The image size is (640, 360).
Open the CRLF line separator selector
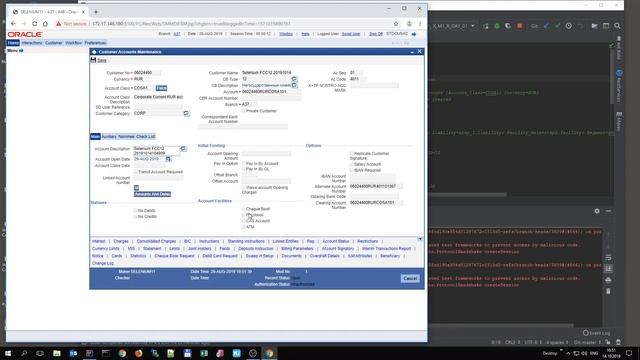point(512,342)
